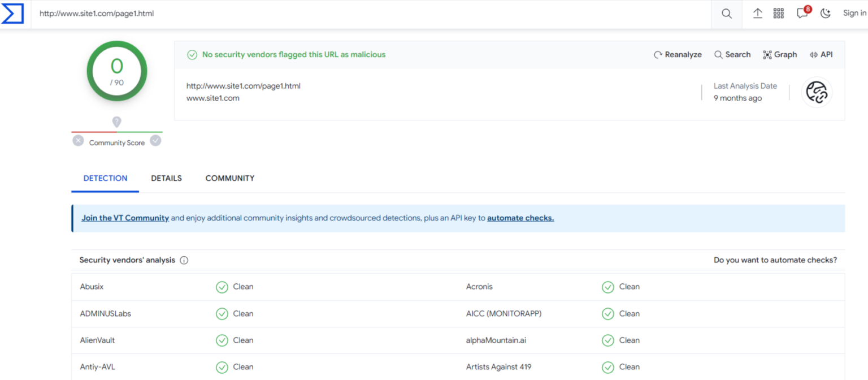Open notifications via the comment bubble icon

pyautogui.click(x=802, y=14)
